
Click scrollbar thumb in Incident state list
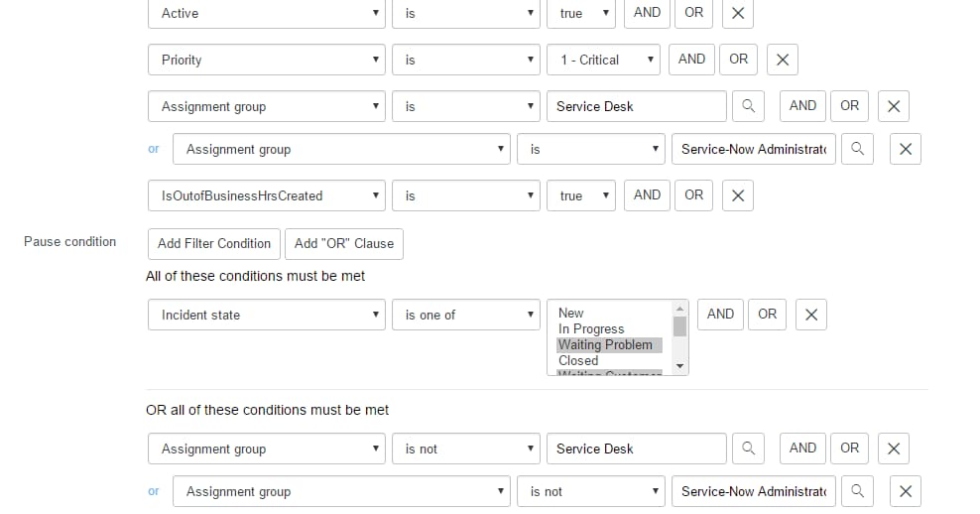pos(680,326)
